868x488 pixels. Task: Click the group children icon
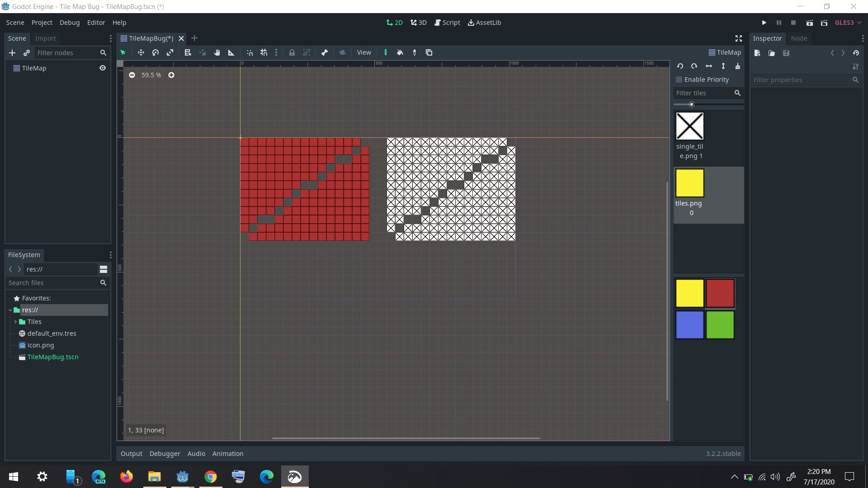pyautogui.click(x=307, y=52)
